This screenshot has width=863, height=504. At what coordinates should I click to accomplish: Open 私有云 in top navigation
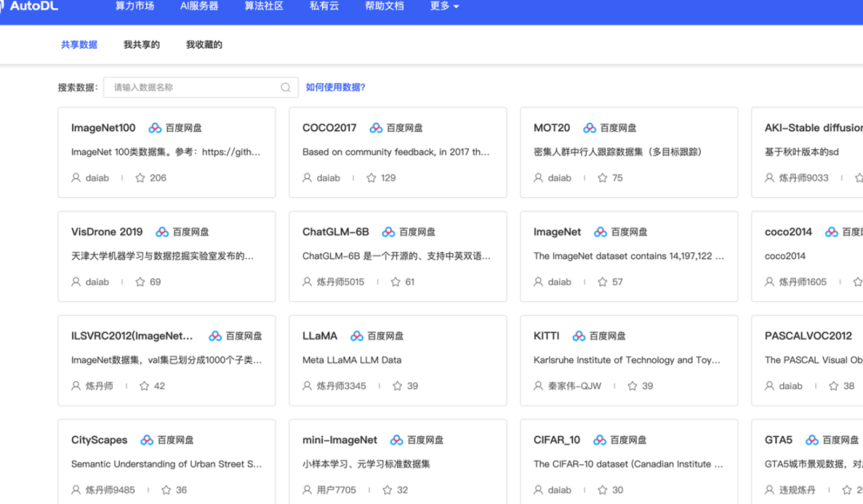pos(324,6)
